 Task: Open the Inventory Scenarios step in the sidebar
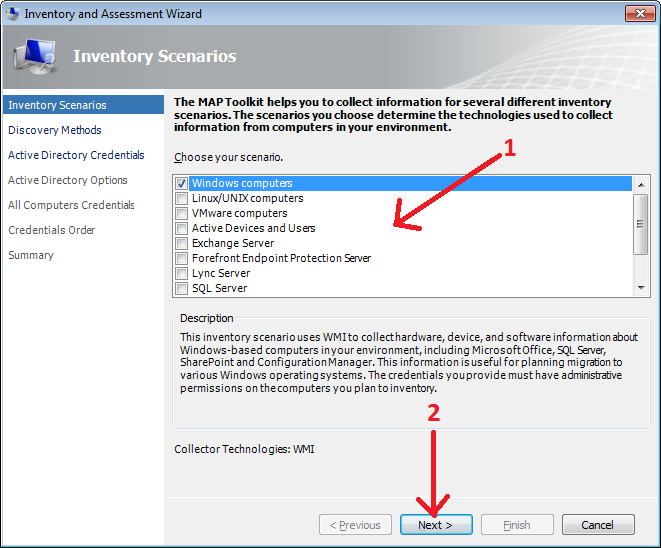pos(57,105)
